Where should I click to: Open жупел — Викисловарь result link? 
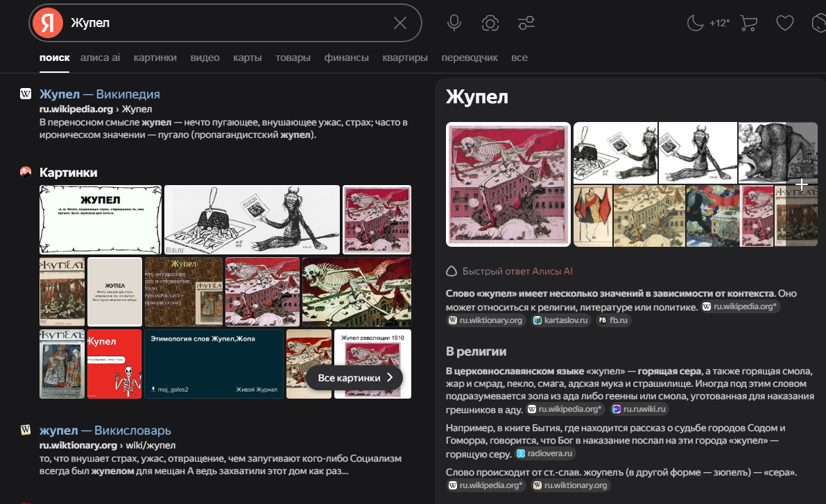pyautogui.click(x=105, y=431)
